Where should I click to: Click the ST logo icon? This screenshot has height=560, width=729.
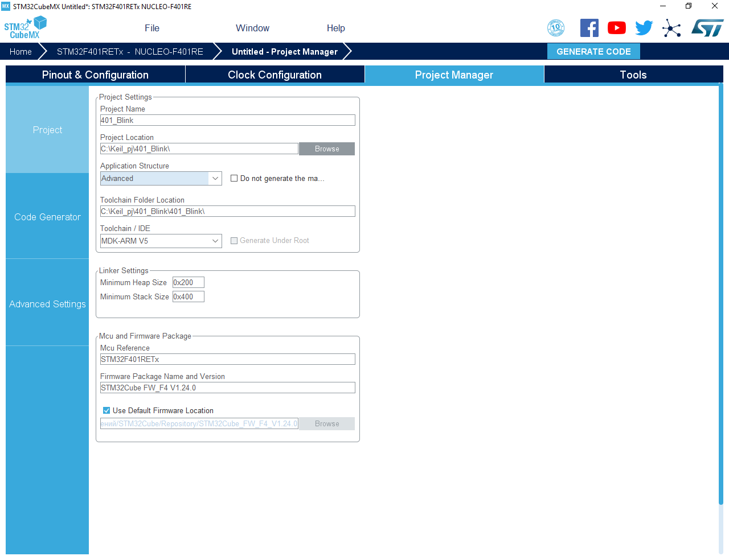[707, 28]
